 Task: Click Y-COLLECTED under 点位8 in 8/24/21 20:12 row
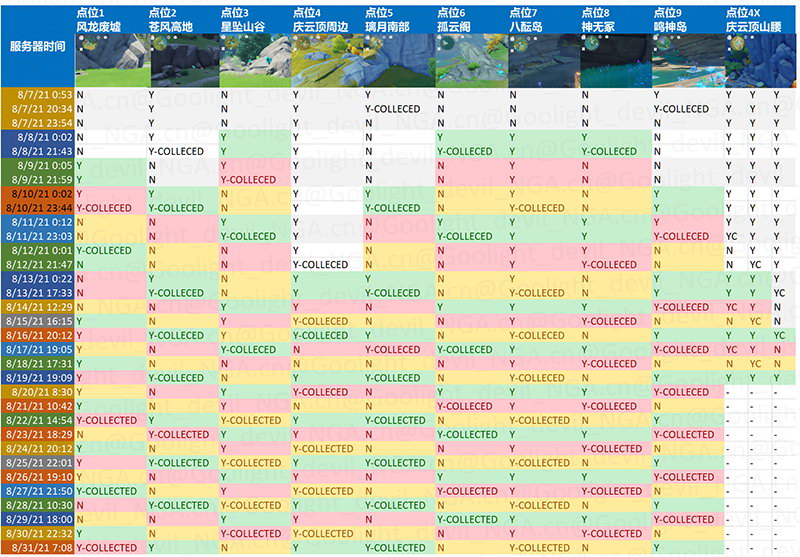point(612,449)
